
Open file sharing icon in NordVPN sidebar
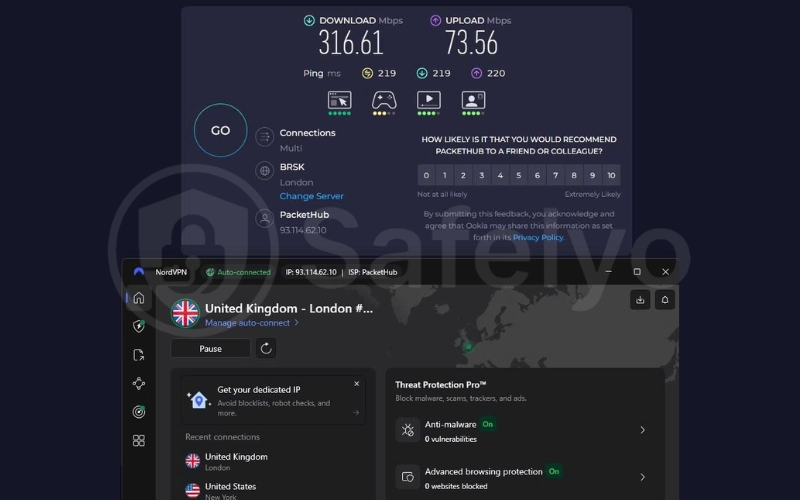coord(139,355)
